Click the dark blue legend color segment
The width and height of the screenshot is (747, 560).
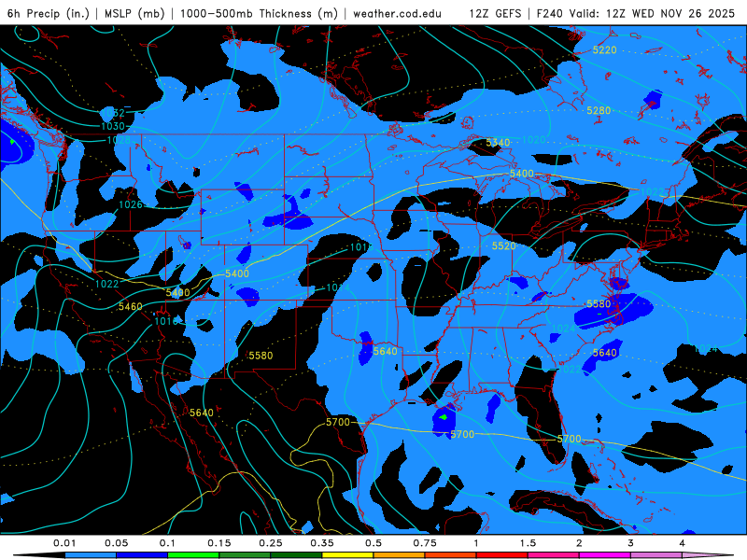(x=142, y=555)
